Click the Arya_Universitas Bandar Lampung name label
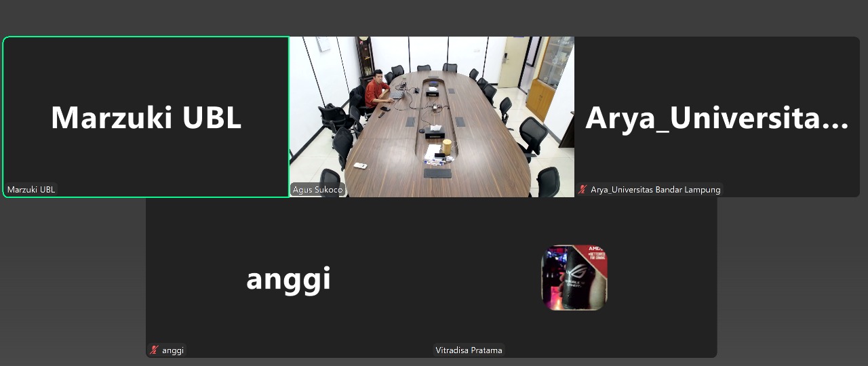 point(655,190)
